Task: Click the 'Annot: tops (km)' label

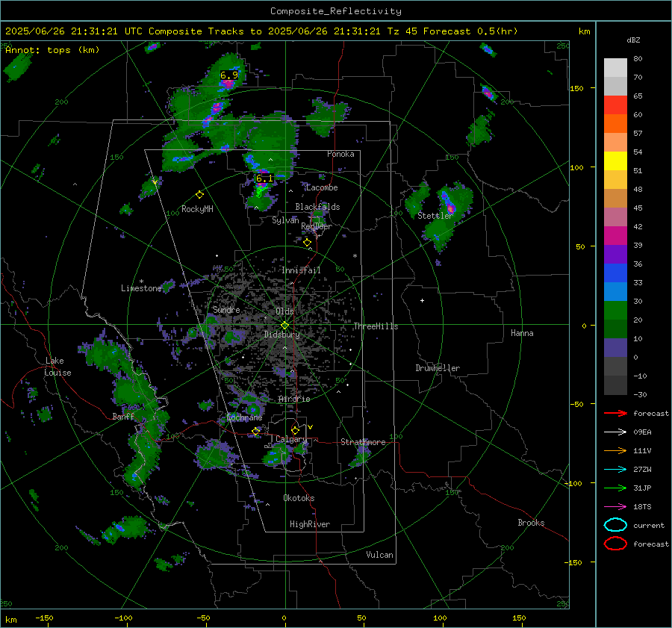Action: pyautogui.click(x=52, y=50)
